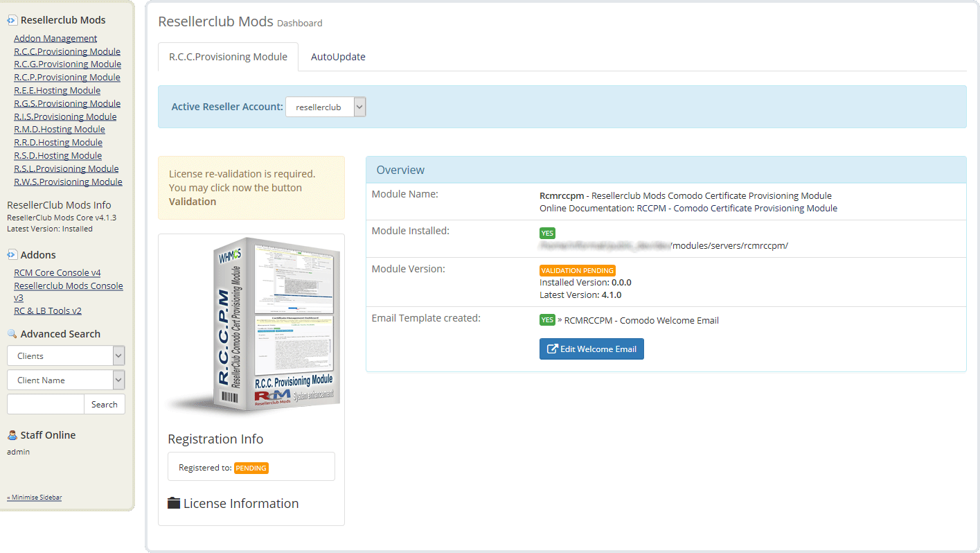Open R.C.P.Provisioning Module link
The image size is (980, 553).
(x=67, y=77)
